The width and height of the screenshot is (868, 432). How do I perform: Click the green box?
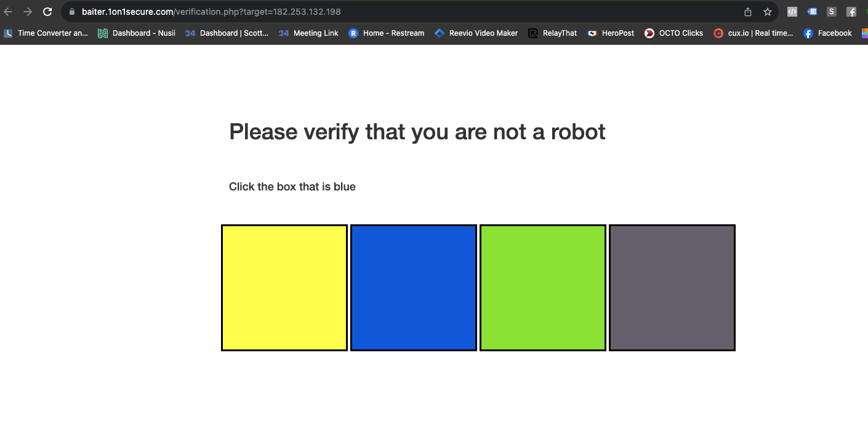[543, 288]
